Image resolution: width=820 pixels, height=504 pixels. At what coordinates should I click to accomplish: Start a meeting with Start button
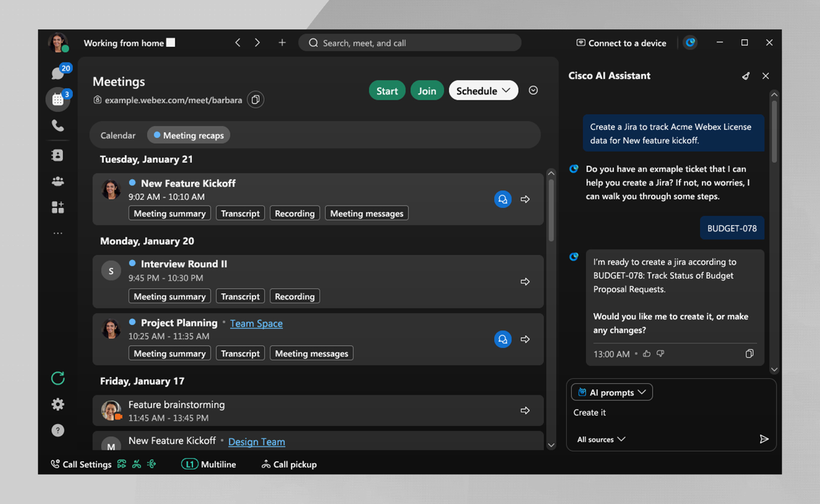click(386, 91)
